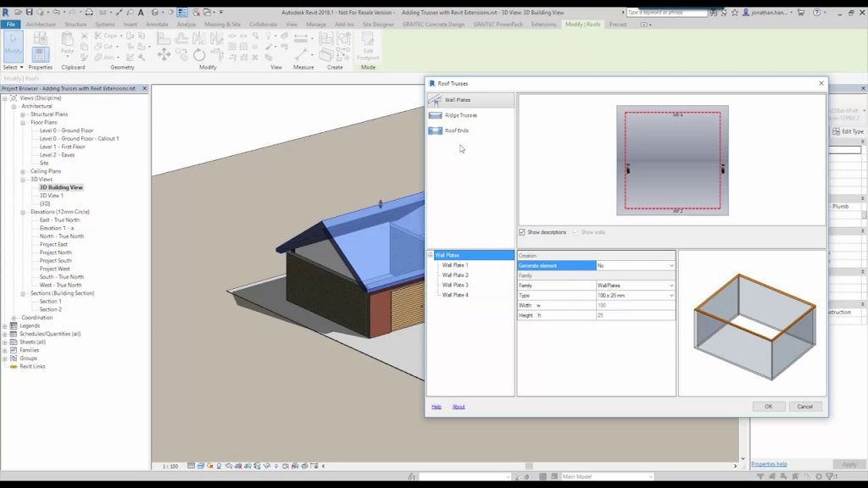Switch to the Precast ribbon tab

(618, 25)
